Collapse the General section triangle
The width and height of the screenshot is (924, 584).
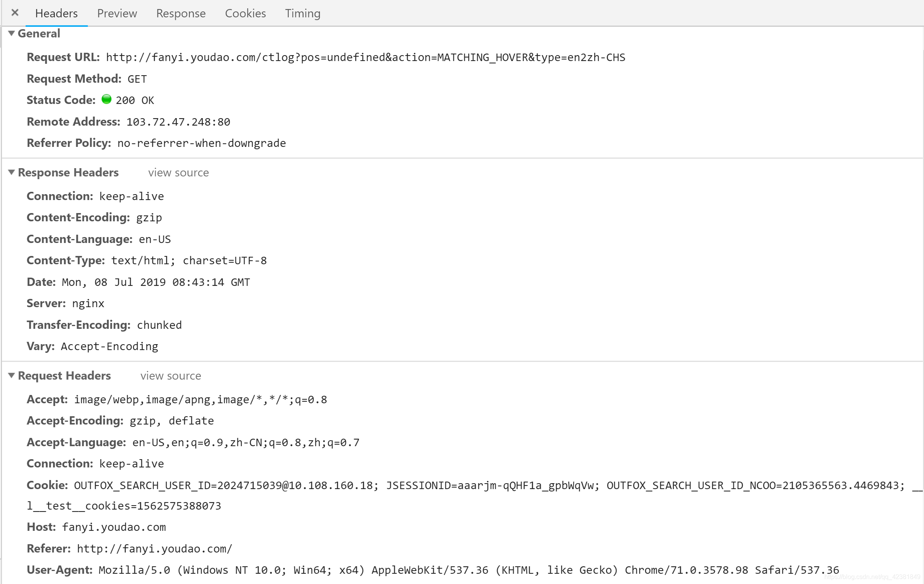11,33
